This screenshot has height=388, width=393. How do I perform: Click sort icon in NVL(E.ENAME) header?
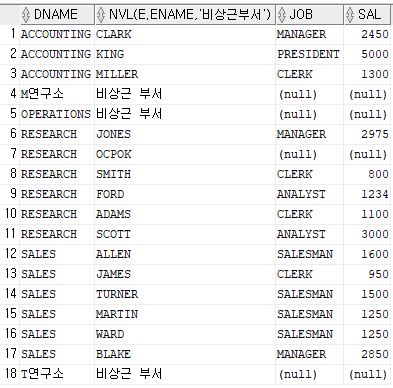click(x=101, y=15)
